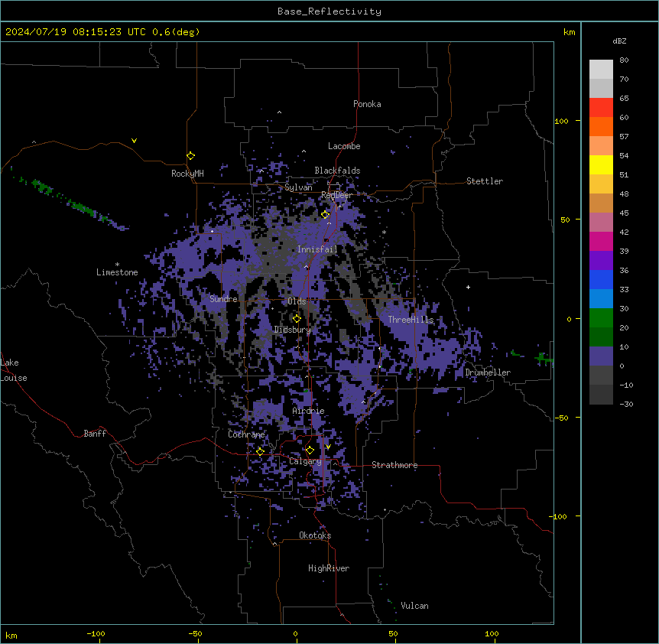Click the 80 value in the dBZ legend
This screenshot has width=659, height=644.
tap(624, 60)
